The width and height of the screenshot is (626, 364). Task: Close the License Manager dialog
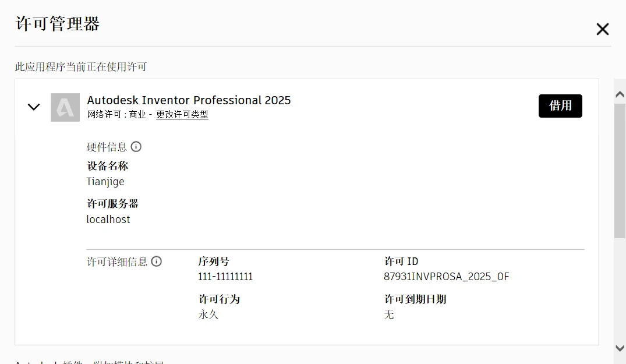tap(603, 29)
